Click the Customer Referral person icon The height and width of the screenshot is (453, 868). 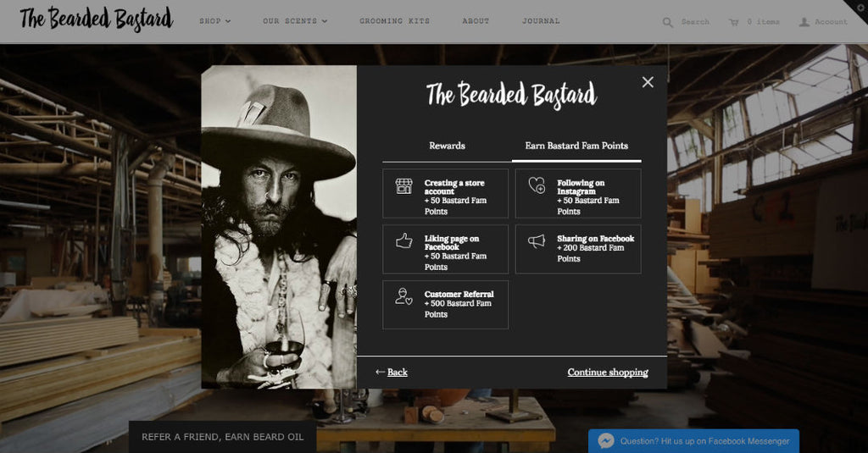403,297
